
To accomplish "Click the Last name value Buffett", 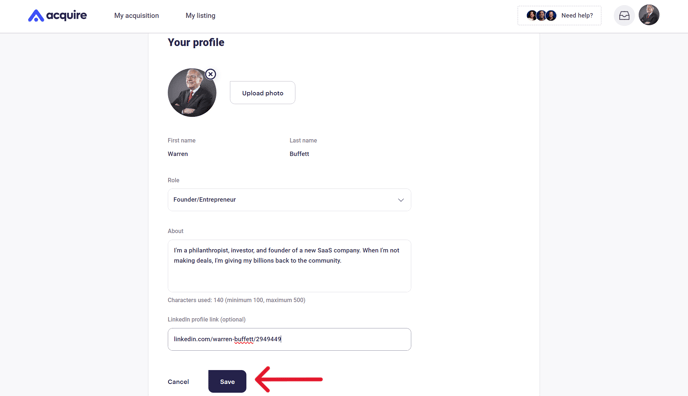I will (x=299, y=154).
